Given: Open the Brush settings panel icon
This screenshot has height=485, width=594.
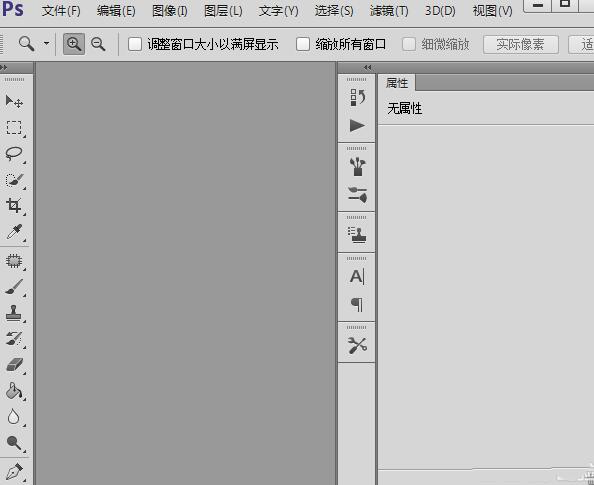Looking at the screenshot, I should pyautogui.click(x=357, y=194).
